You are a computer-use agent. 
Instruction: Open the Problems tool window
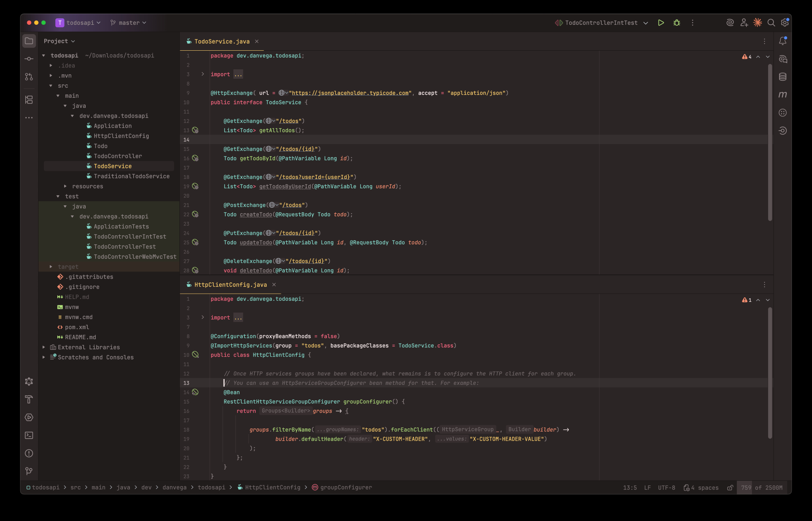29,453
